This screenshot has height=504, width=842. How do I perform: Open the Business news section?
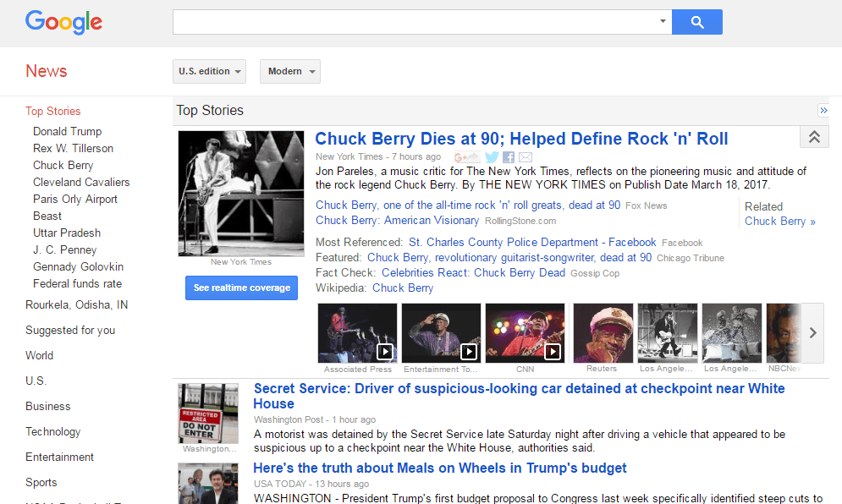[47, 406]
